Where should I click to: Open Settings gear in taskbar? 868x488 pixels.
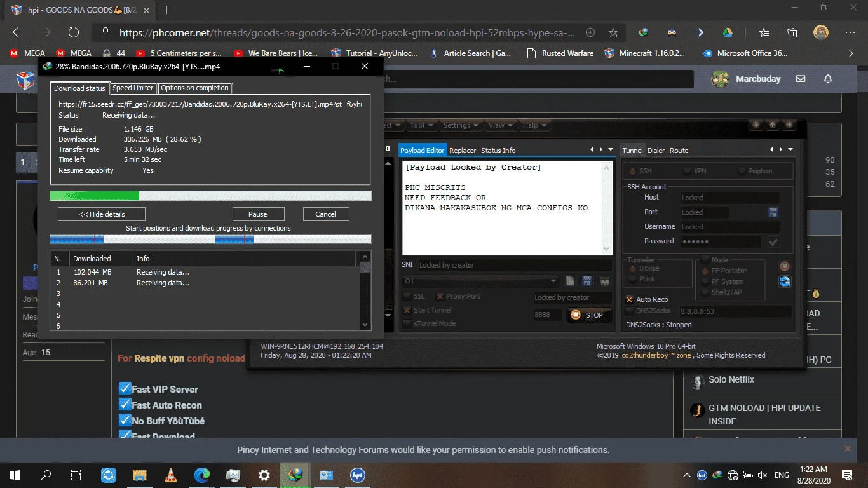click(x=264, y=475)
